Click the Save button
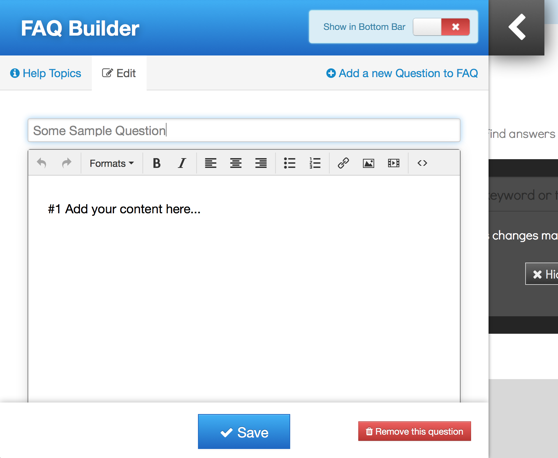This screenshot has height=458, width=558. pyautogui.click(x=244, y=432)
